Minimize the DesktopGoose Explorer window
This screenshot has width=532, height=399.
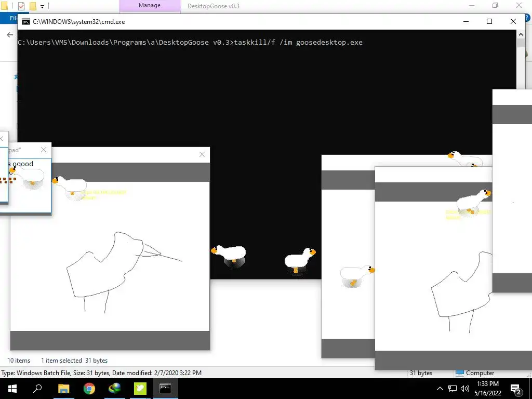(x=472, y=5)
